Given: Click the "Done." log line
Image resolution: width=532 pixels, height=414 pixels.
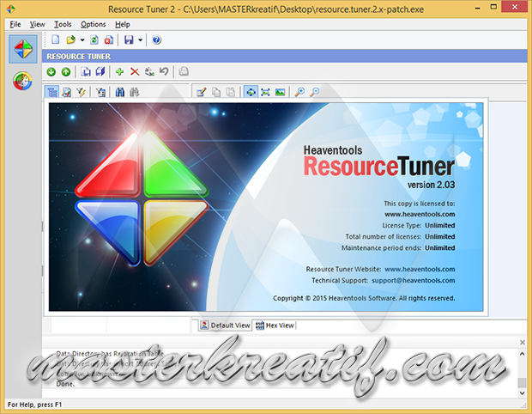Looking at the screenshot, I should [x=65, y=384].
